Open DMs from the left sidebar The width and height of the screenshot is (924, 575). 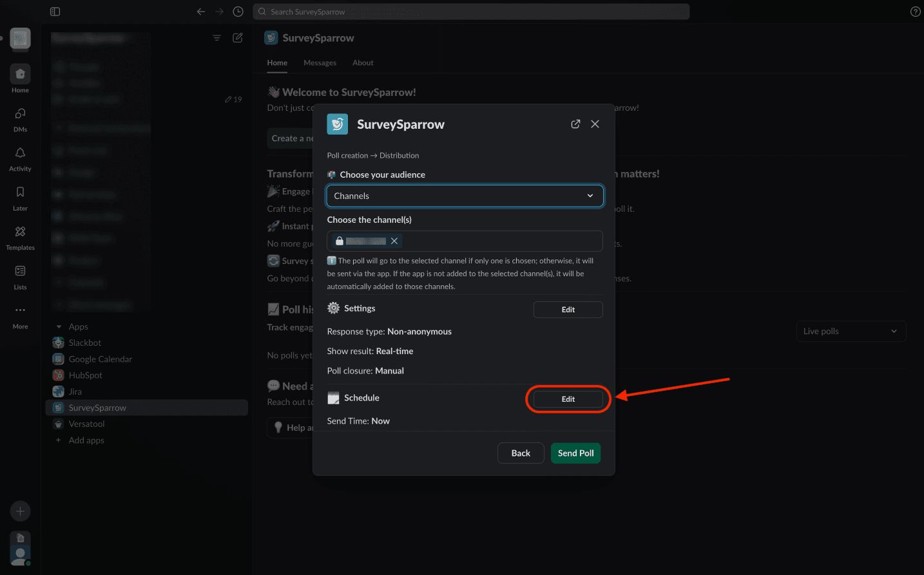click(20, 114)
